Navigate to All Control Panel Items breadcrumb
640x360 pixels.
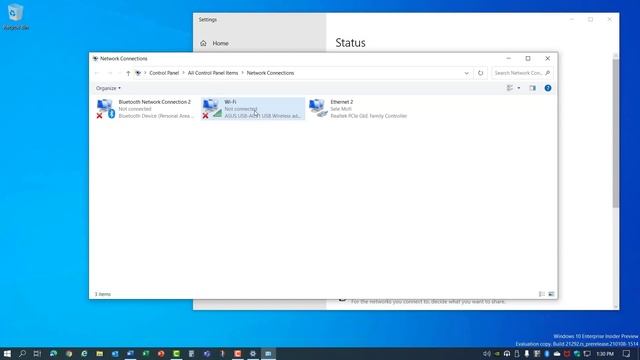click(213, 73)
